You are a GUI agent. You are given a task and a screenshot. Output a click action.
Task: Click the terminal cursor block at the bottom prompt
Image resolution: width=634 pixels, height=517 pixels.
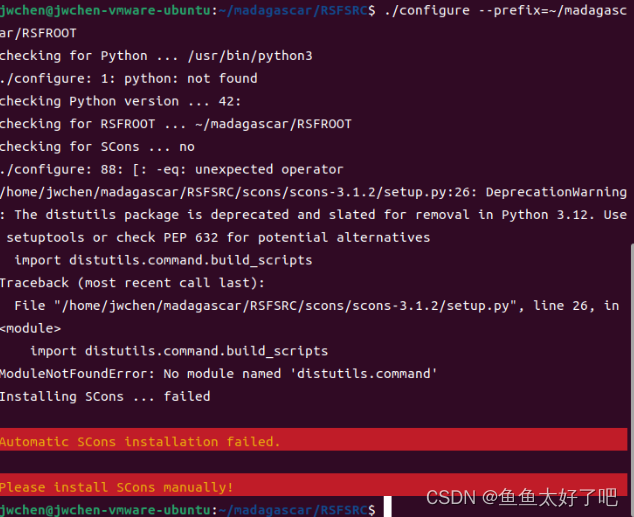[x=387, y=509]
